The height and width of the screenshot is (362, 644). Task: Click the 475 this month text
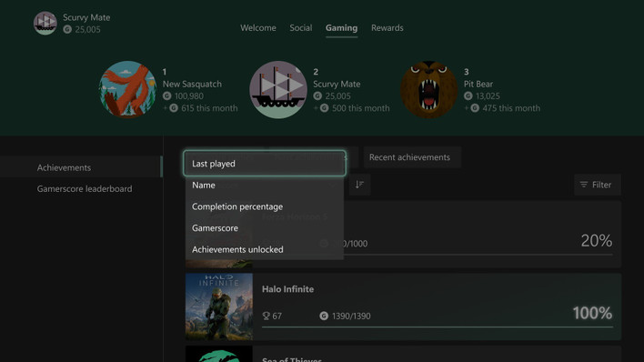pos(511,108)
